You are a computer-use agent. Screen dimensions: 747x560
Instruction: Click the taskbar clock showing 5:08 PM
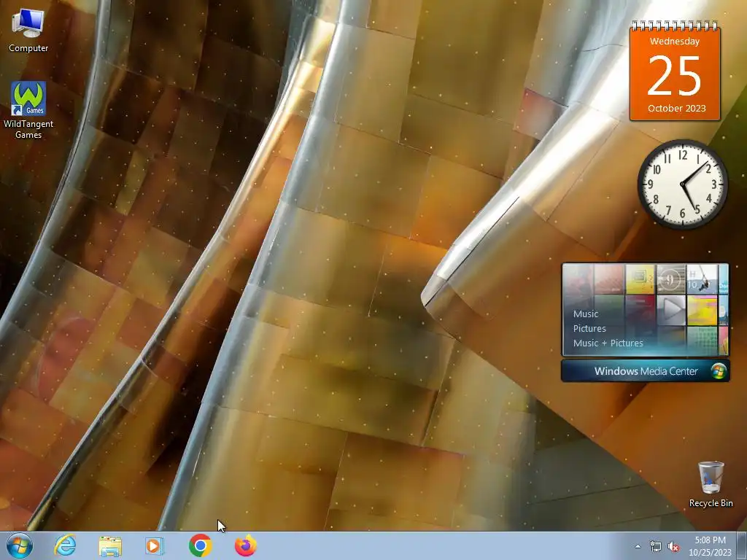[710, 546]
